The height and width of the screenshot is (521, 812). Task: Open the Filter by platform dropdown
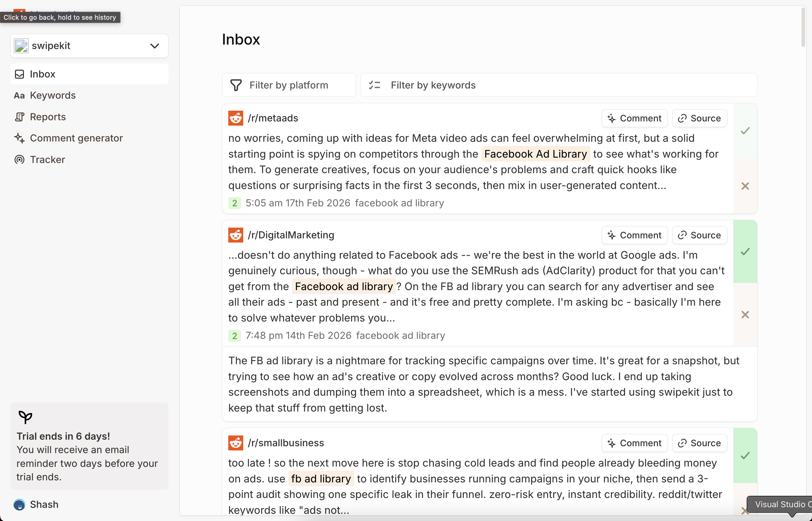click(x=289, y=85)
